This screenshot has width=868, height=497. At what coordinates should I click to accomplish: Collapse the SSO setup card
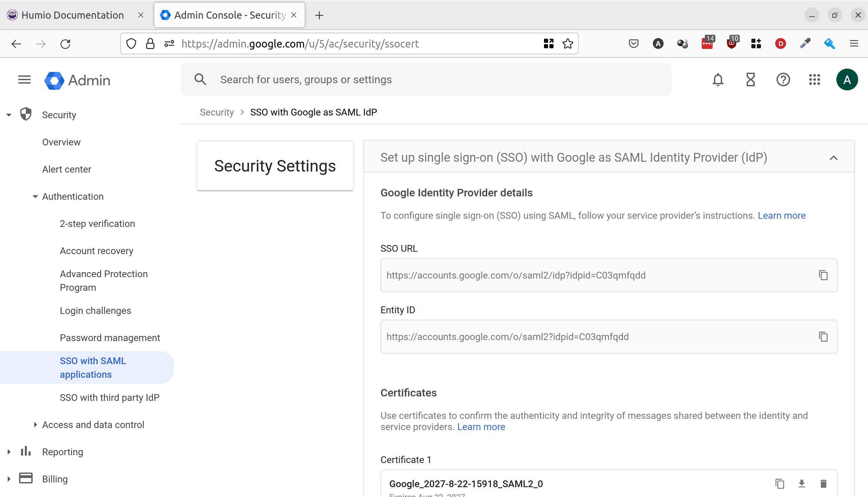pyautogui.click(x=834, y=157)
